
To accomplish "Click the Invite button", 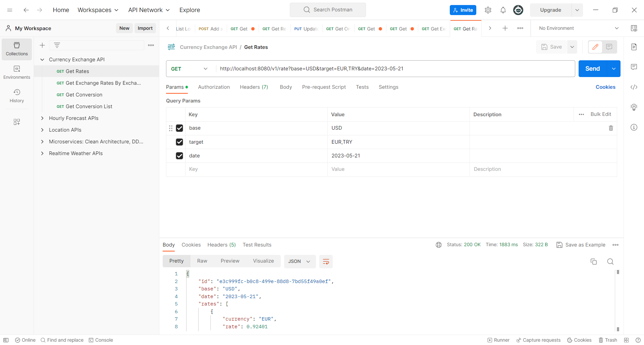I will coord(463,10).
